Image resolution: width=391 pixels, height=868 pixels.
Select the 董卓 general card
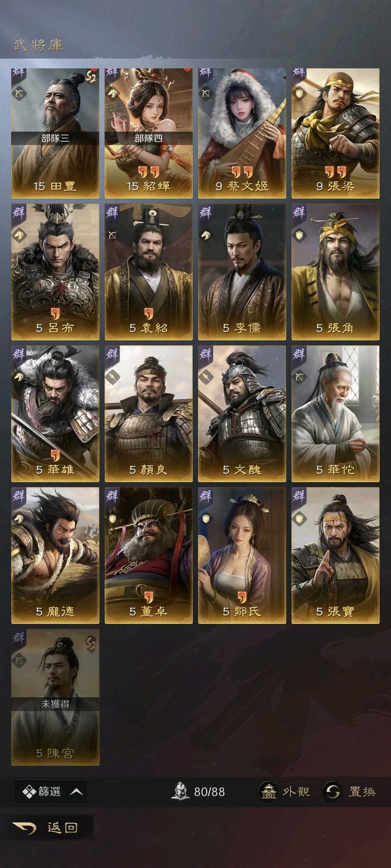click(149, 556)
